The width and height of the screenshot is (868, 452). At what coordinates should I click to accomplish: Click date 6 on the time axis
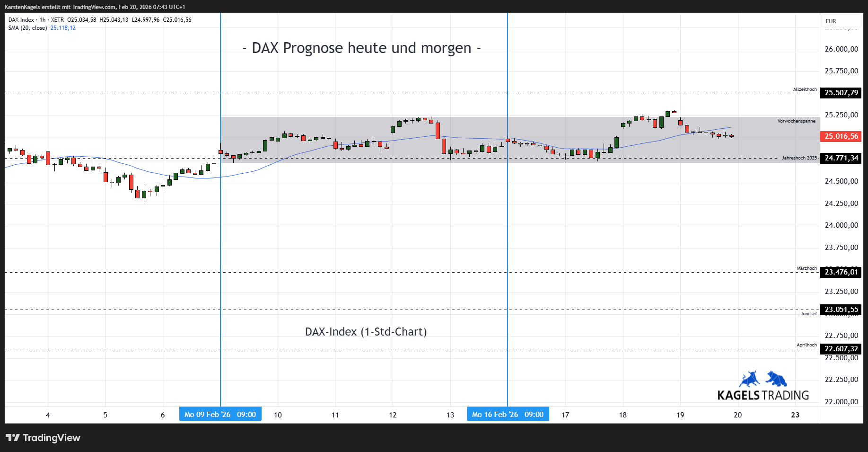[163, 415]
